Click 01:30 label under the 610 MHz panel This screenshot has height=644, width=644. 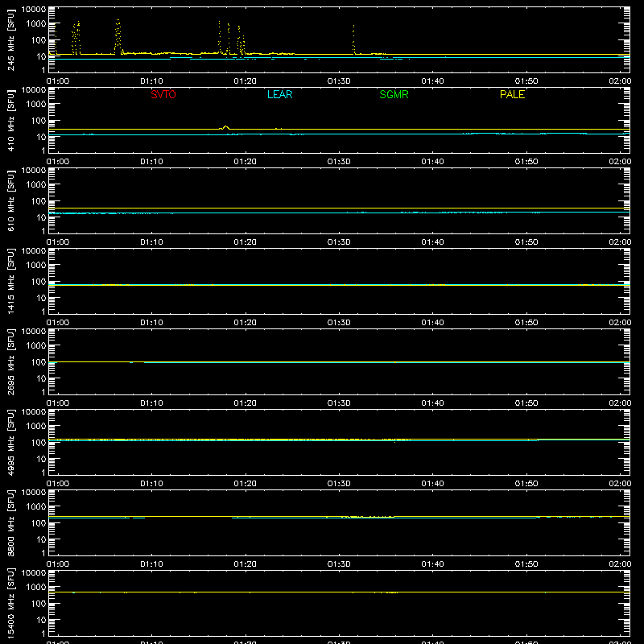pyautogui.click(x=339, y=242)
